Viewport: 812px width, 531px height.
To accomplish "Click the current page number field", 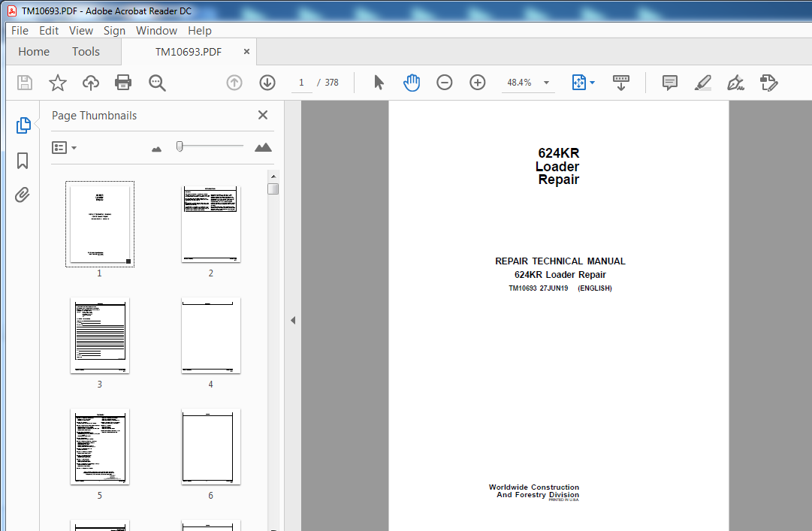I will pos(301,83).
